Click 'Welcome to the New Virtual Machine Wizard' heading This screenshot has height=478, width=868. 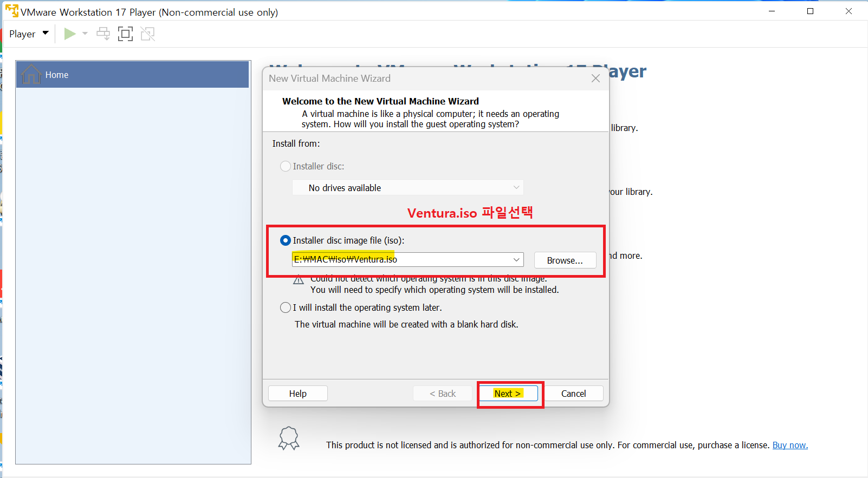click(x=380, y=101)
